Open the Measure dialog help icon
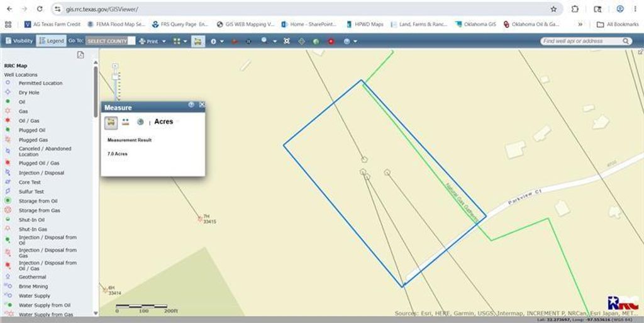The width and height of the screenshot is (644, 323). (x=191, y=105)
